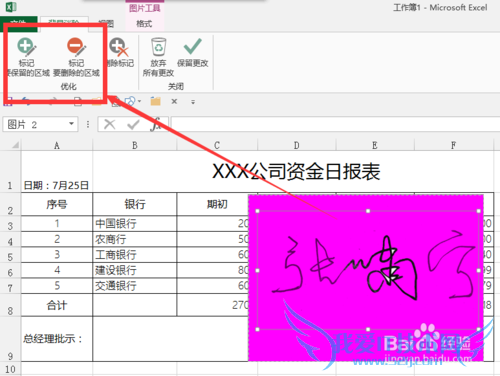
Task: Click the 工商银行 cell
Action: click(x=135, y=255)
